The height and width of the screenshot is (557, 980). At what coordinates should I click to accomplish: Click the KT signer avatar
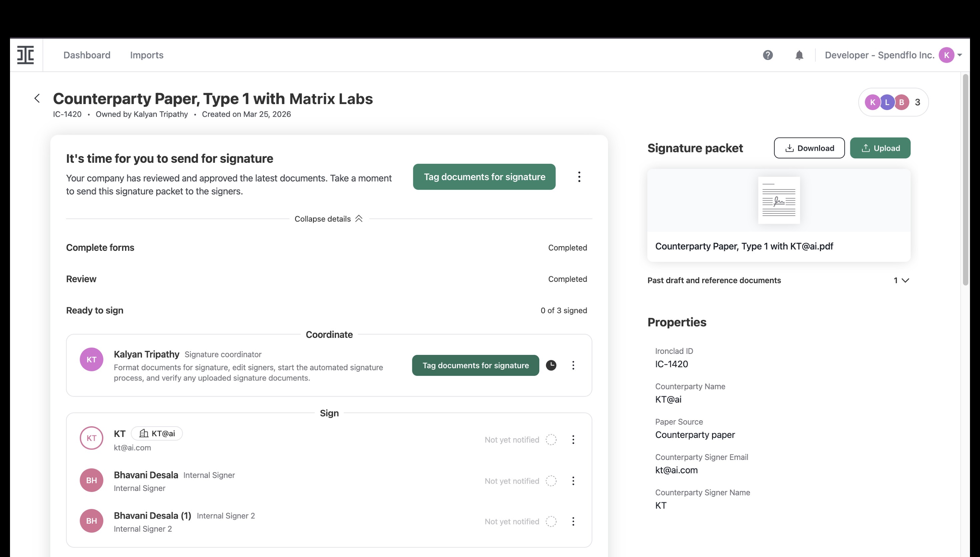tap(91, 438)
